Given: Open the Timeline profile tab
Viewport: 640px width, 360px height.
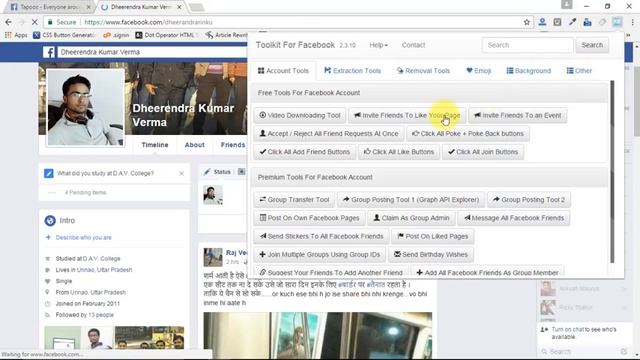Looking at the screenshot, I should tap(155, 145).
